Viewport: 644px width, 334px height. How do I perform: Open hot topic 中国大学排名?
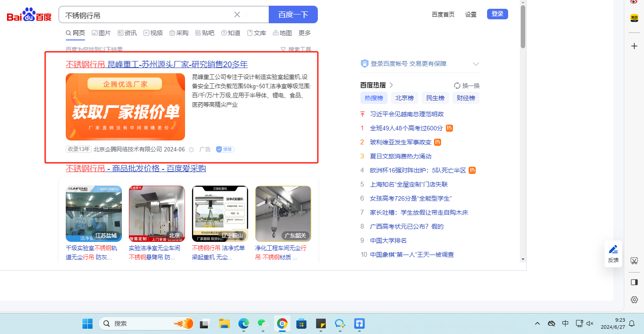388,241
